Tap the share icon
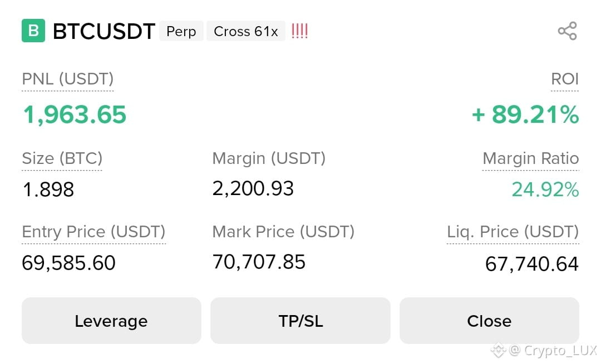This screenshot has width=601, height=364. (568, 31)
